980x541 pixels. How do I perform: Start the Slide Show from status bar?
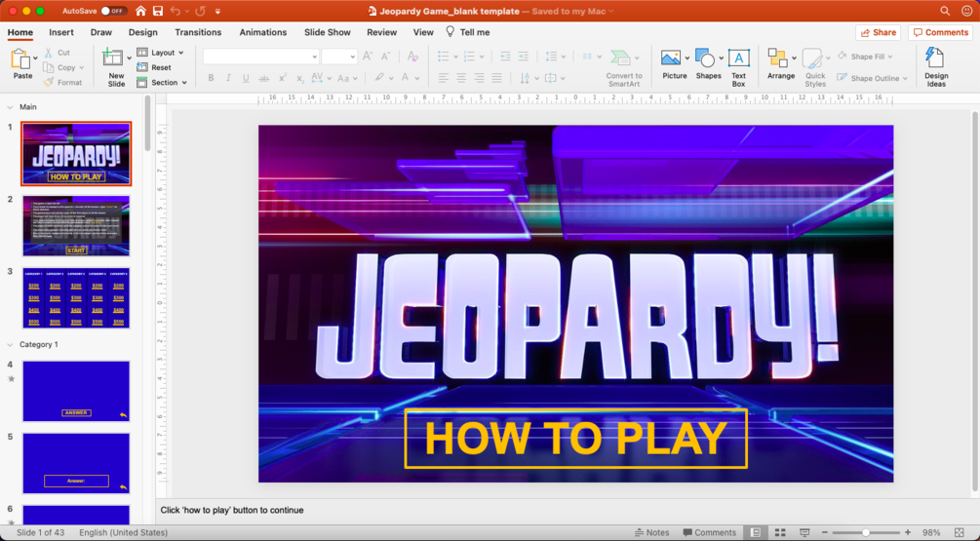coord(804,532)
